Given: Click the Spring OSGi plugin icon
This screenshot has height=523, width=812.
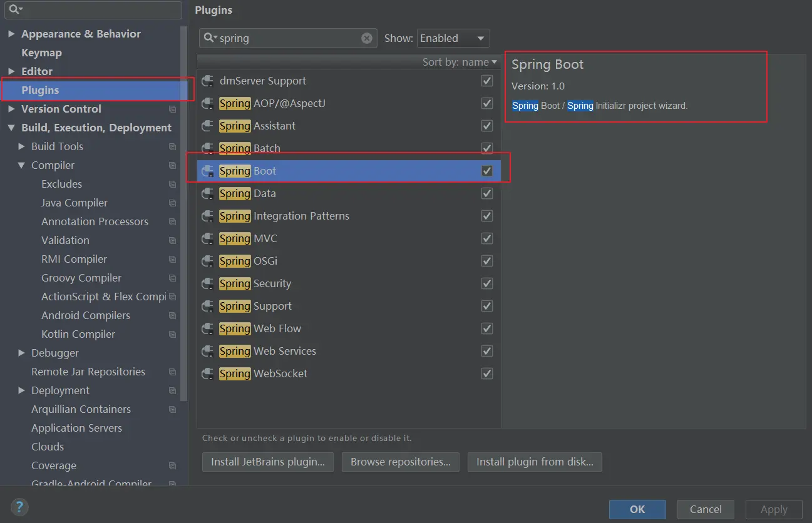Looking at the screenshot, I should click(207, 261).
